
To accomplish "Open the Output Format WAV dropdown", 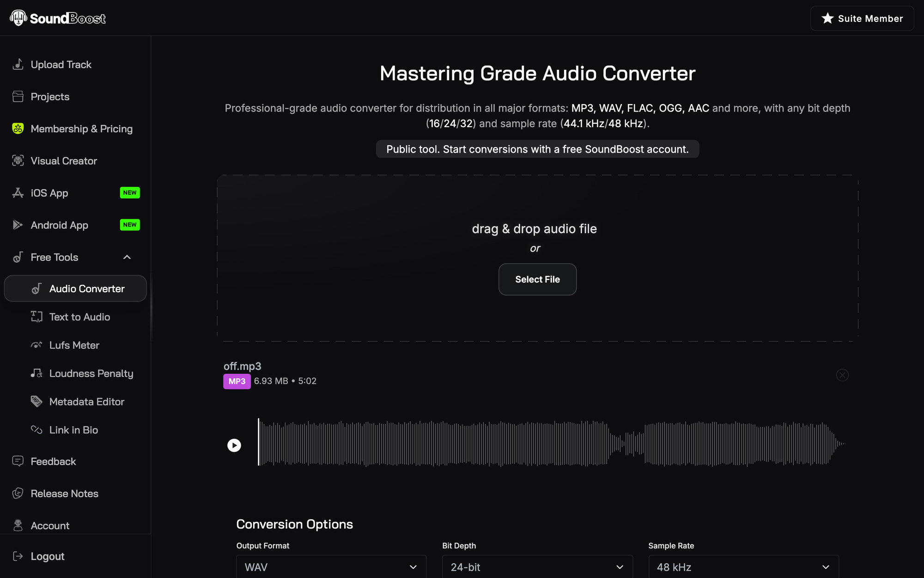I will 331,567.
